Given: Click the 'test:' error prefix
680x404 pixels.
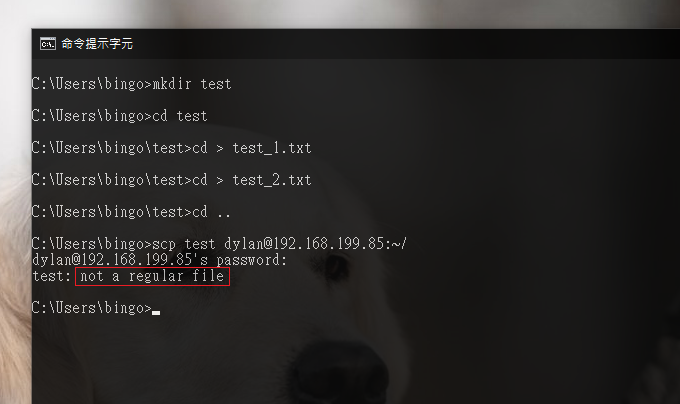Looking at the screenshot, I should coord(52,276).
